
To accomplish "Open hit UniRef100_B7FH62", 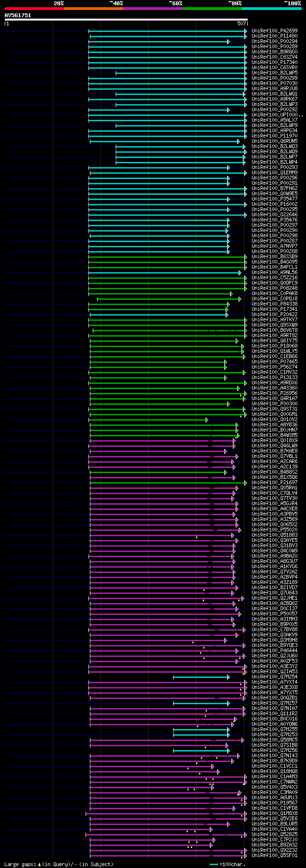I will (274, 188).
